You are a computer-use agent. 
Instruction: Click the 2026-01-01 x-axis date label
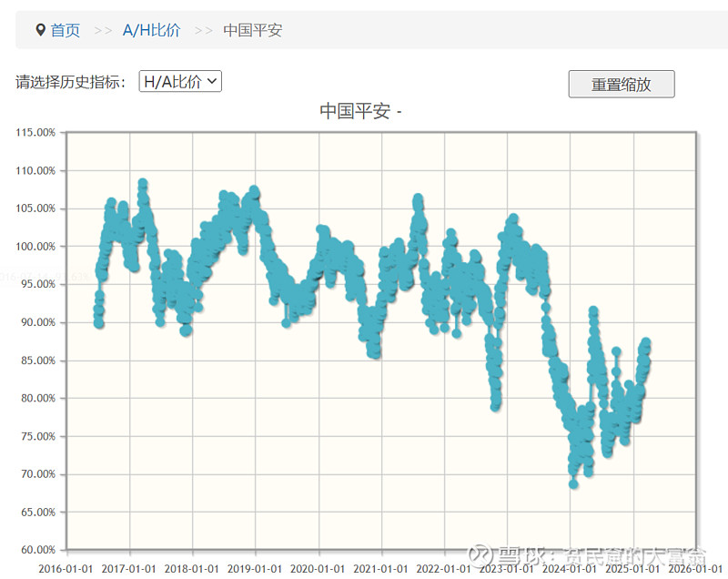(x=695, y=569)
